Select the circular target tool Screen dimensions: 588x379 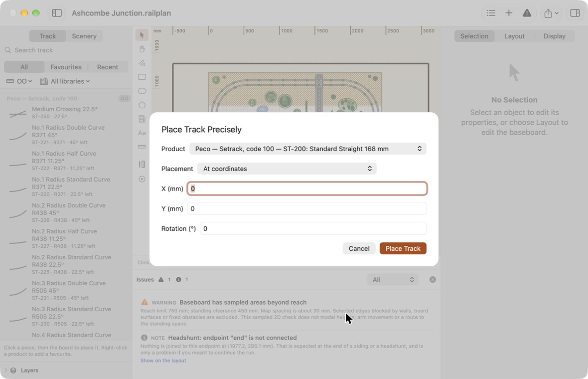(x=142, y=179)
